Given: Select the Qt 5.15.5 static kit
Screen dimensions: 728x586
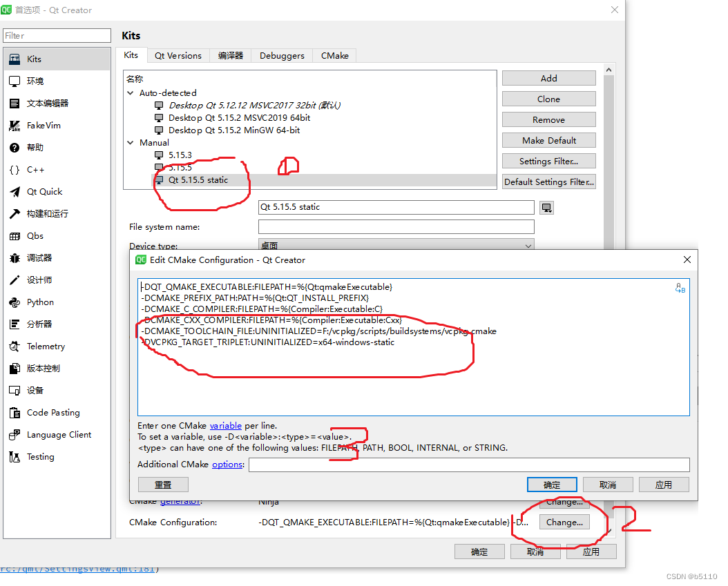Looking at the screenshot, I should [198, 180].
